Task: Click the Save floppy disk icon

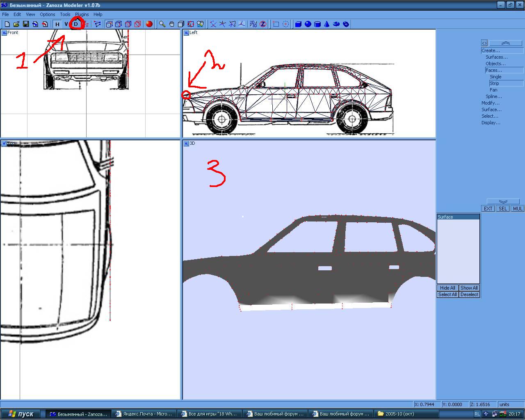Action: coord(26,24)
